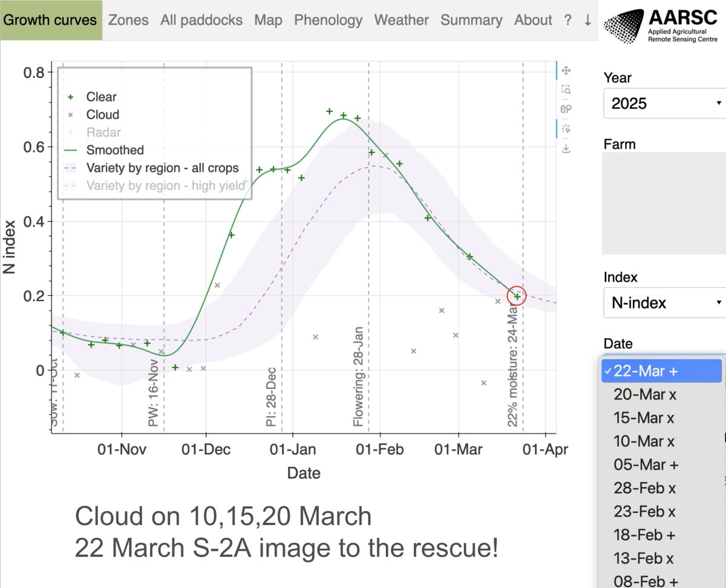Enable the Wheel Zoom tool
This screenshot has width=726, height=588.
point(566,109)
